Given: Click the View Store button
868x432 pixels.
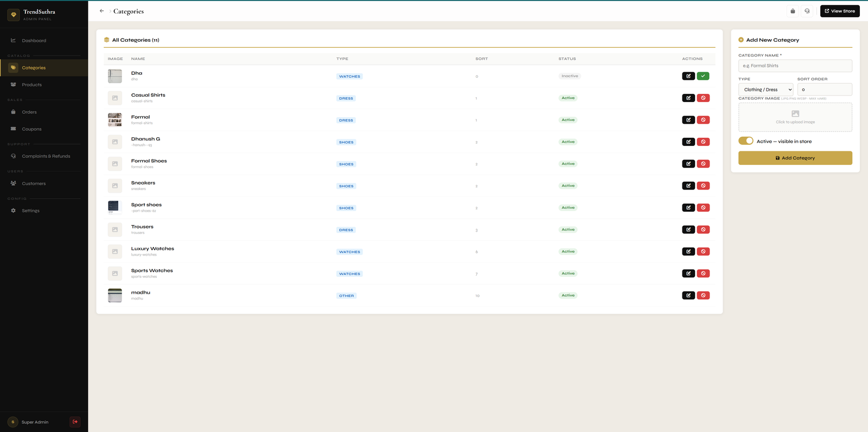Looking at the screenshot, I should 840,11.
